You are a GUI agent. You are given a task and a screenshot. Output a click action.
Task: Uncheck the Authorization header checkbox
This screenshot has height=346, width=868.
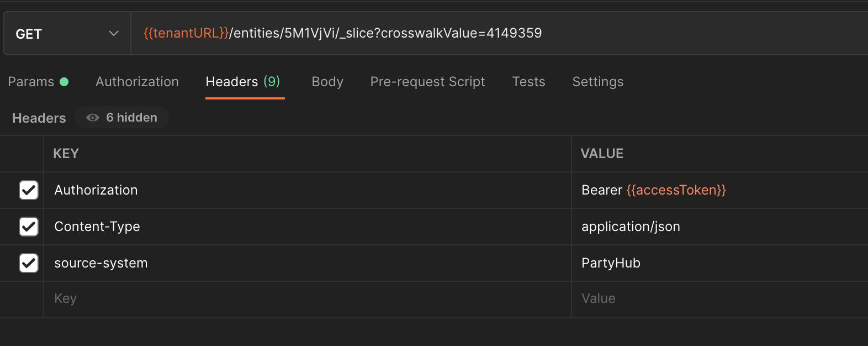point(29,190)
